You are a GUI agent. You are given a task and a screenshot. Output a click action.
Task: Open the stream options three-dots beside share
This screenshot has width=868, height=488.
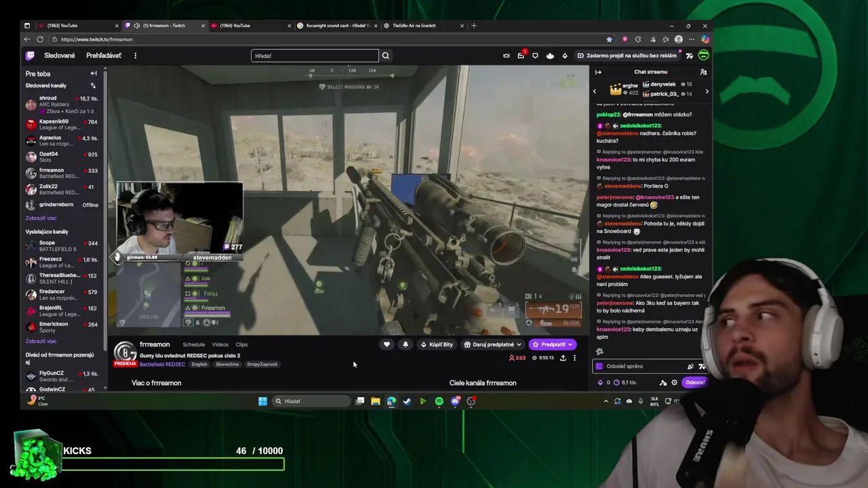pyautogui.click(x=574, y=358)
